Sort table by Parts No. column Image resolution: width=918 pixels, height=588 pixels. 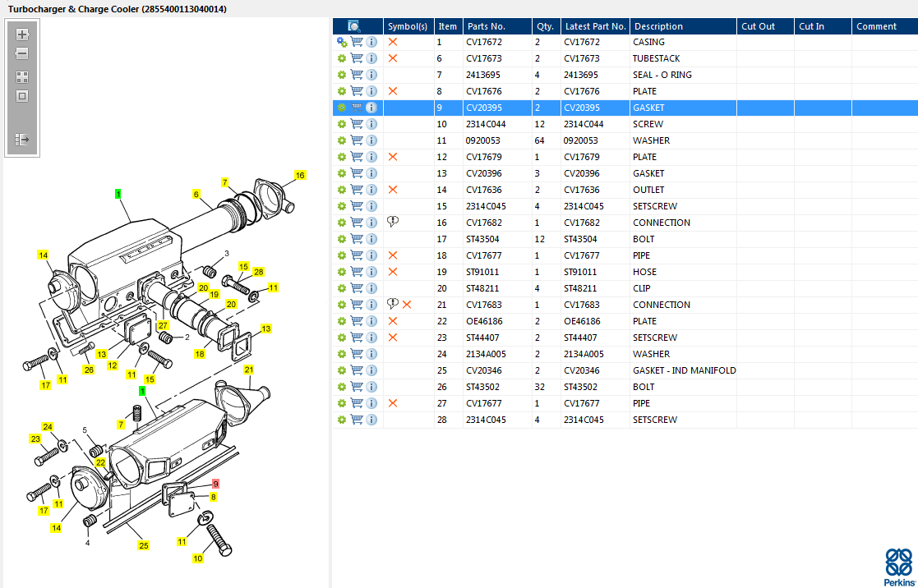coord(496,26)
